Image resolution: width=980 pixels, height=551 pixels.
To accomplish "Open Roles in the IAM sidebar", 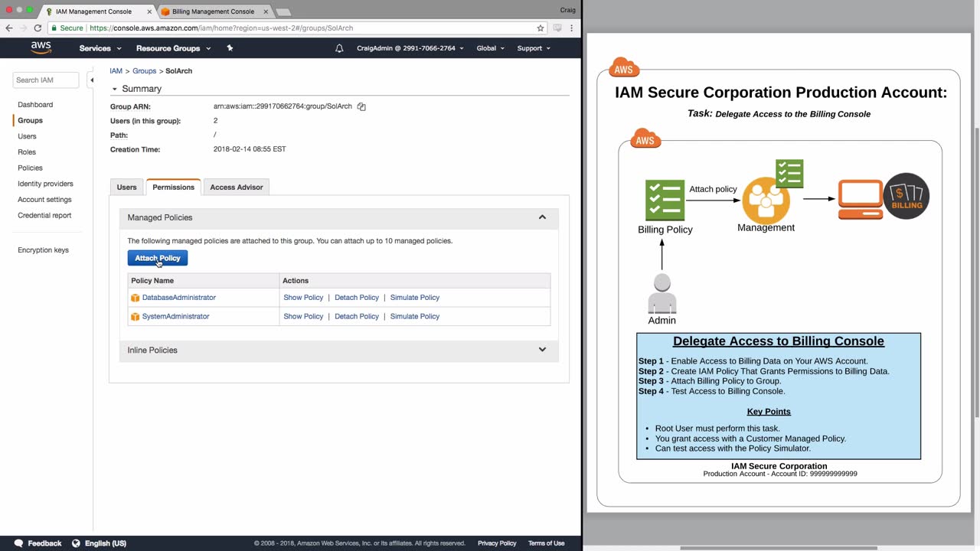I will (x=27, y=152).
